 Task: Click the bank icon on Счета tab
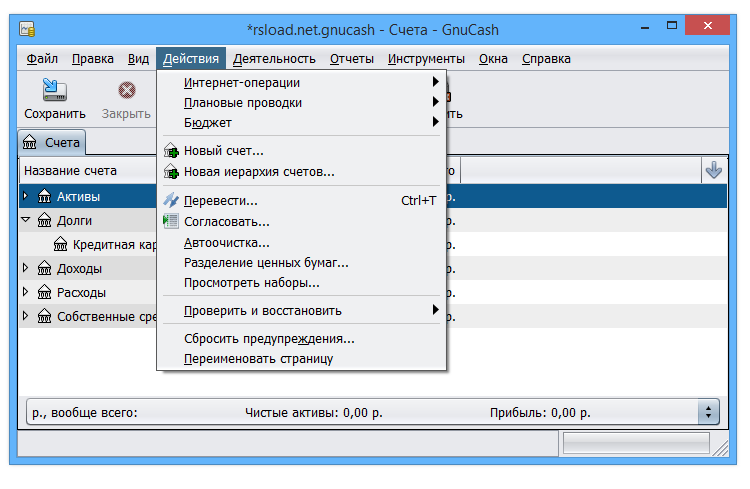tap(30, 142)
